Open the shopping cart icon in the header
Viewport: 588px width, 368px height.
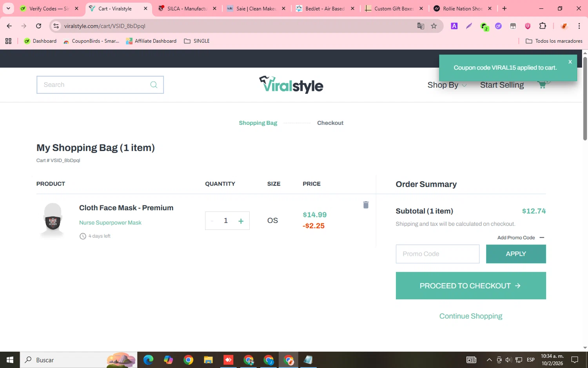[x=543, y=84]
